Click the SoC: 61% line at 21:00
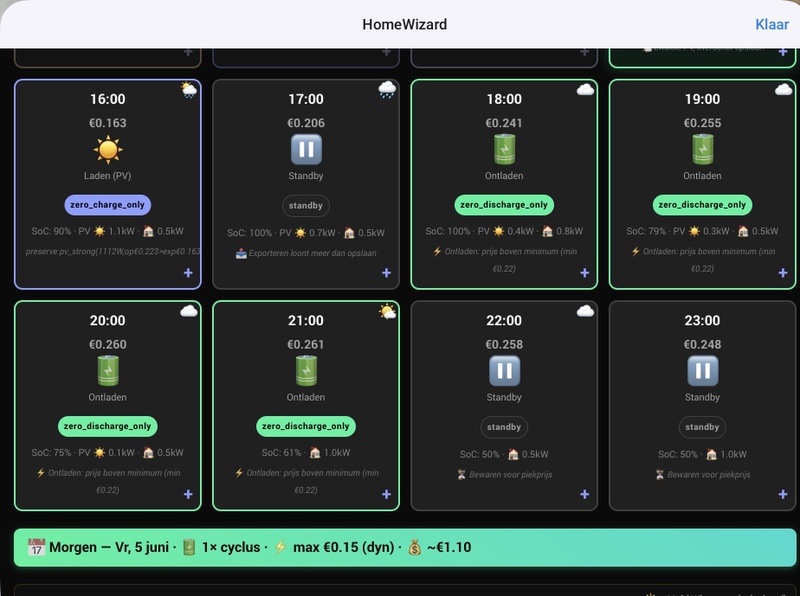 click(x=306, y=453)
